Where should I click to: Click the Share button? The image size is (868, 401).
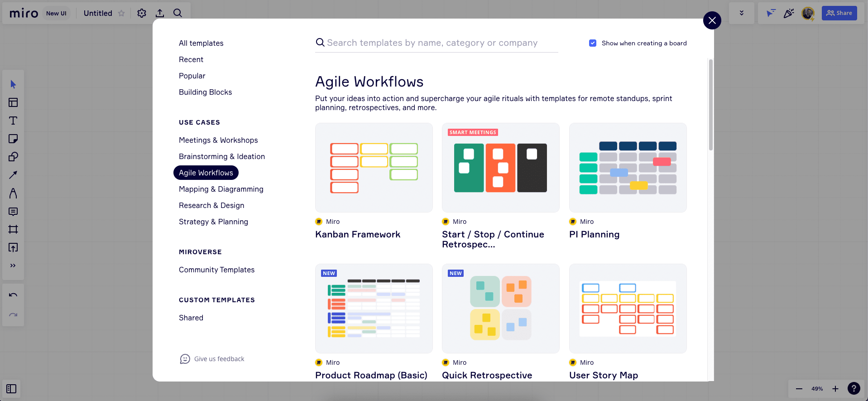tap(839, 13)
